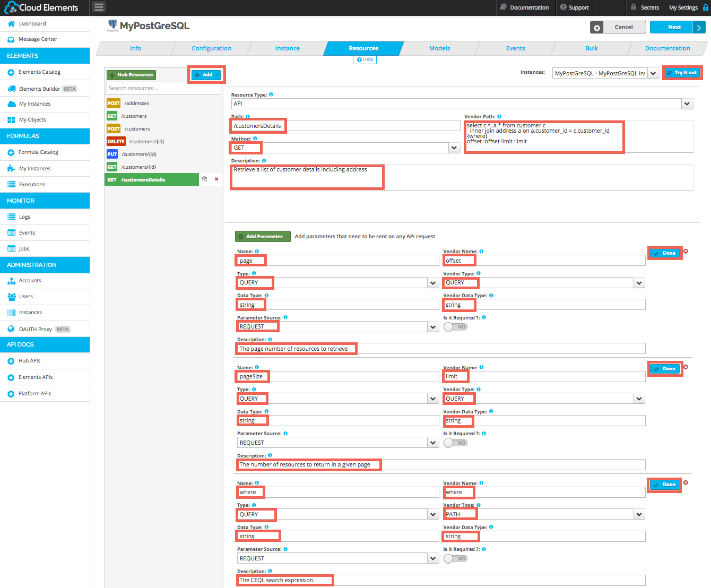The width and height of the screenshot is (711, 588).
Task: Click Done for the page parameter
Action: (665, 253)
